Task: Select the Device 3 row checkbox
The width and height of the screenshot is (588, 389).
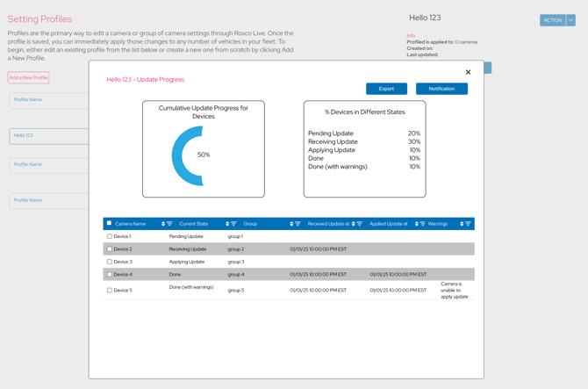Action: coord(110,262)
